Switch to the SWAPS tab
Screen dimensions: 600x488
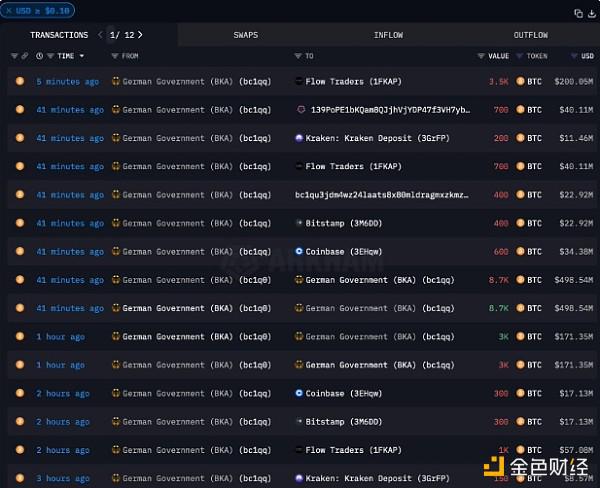point(246,35)
